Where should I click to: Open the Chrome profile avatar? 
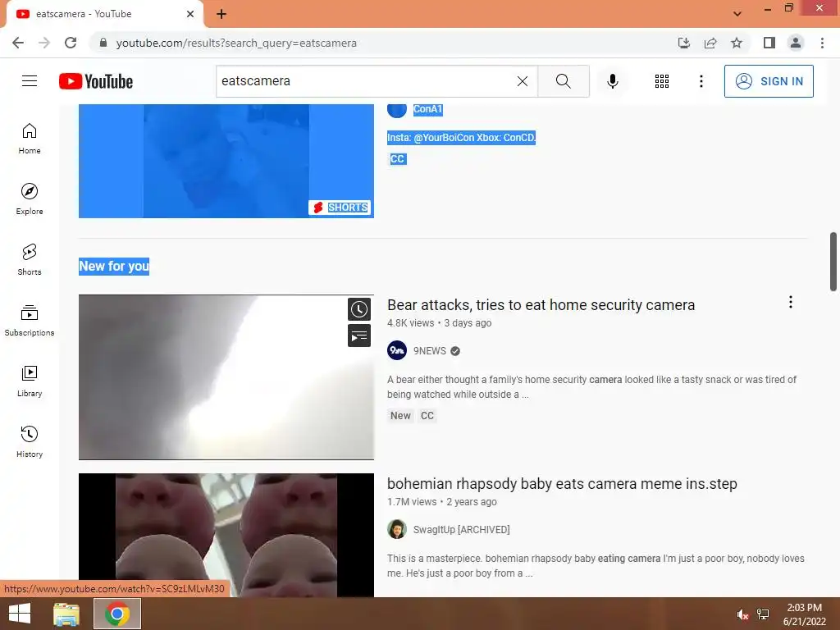point(796,43)
